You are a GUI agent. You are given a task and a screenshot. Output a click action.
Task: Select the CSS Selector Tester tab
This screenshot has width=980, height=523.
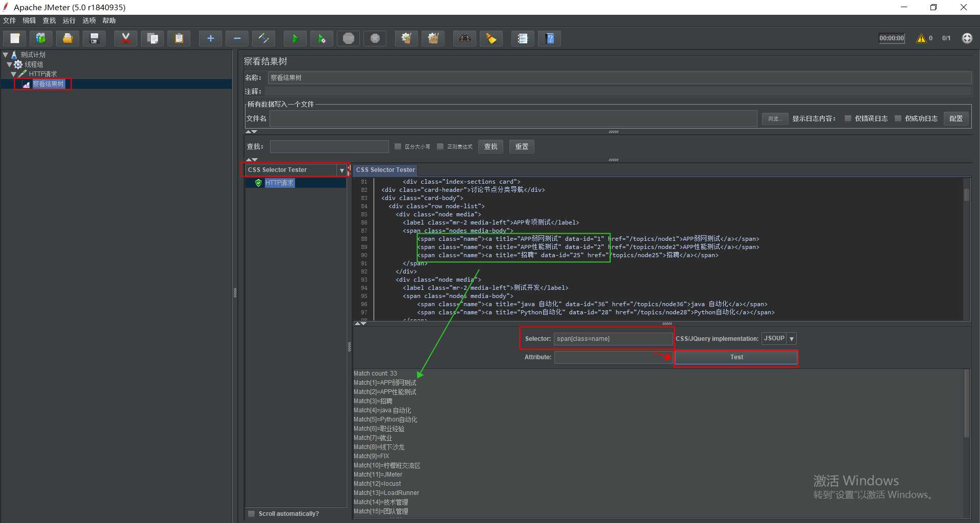point(385,170)
